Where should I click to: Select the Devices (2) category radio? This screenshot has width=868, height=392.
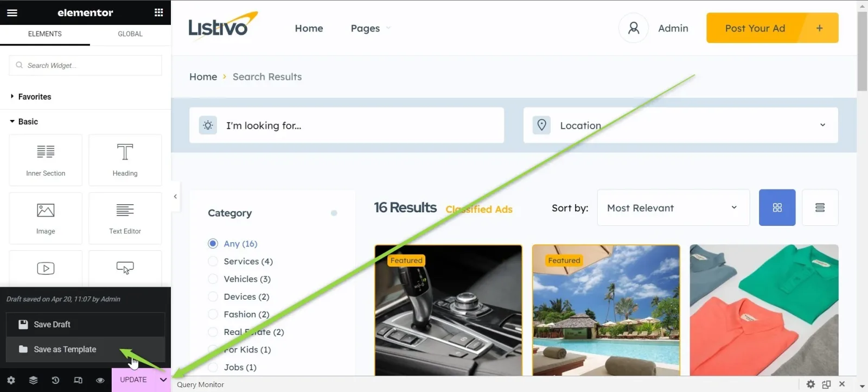click(x=213, y=296)
